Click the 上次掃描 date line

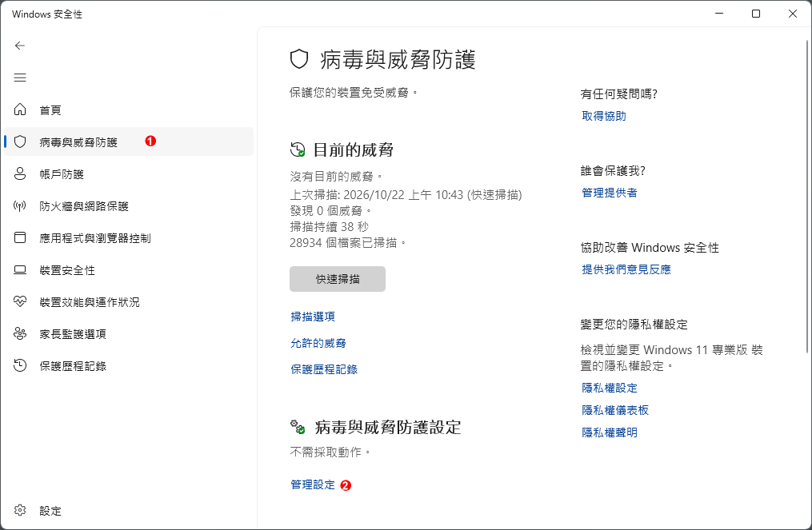pyautogui.click(x=406, y=194)
